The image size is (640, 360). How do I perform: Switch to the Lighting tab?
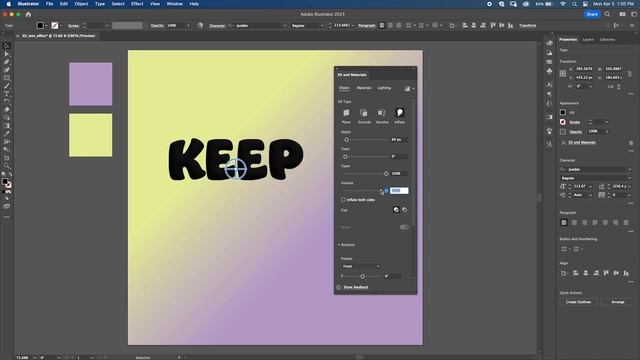384,88
